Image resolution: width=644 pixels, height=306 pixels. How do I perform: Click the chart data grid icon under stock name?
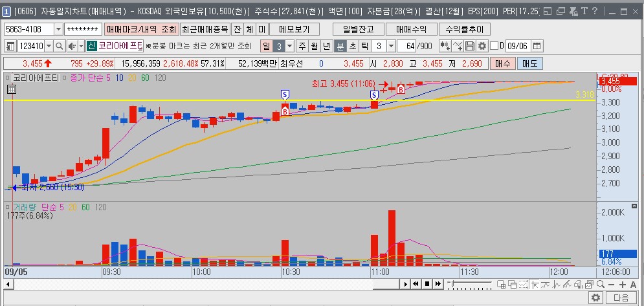tap(12, 89)
